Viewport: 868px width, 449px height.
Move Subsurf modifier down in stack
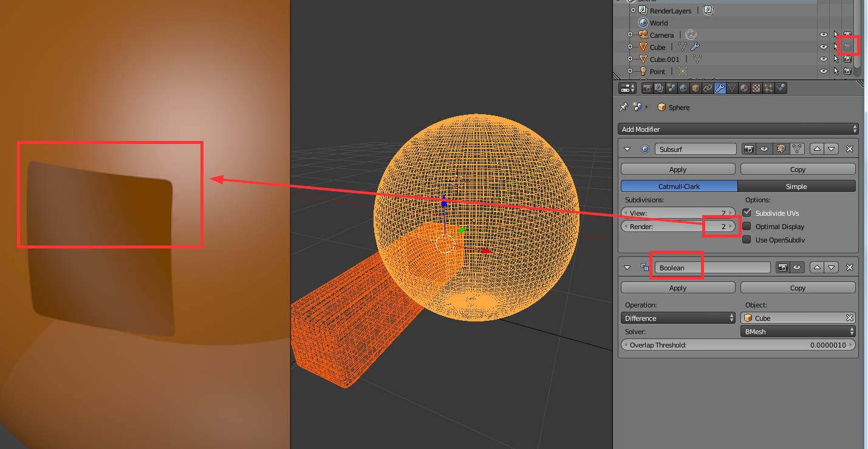(832, 148)
